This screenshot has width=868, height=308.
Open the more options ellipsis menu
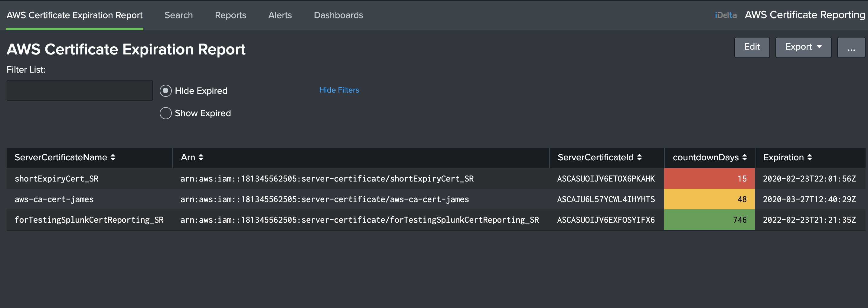[851, 47]
